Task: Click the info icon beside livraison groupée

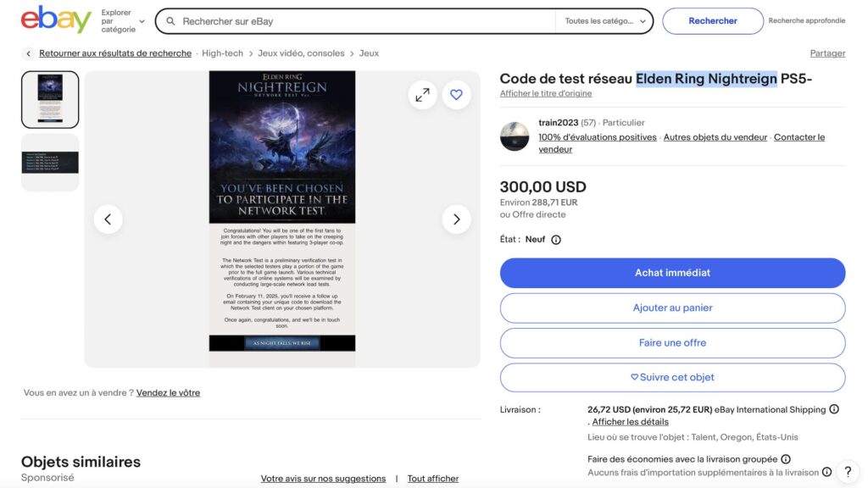Action: coord(785,458)
